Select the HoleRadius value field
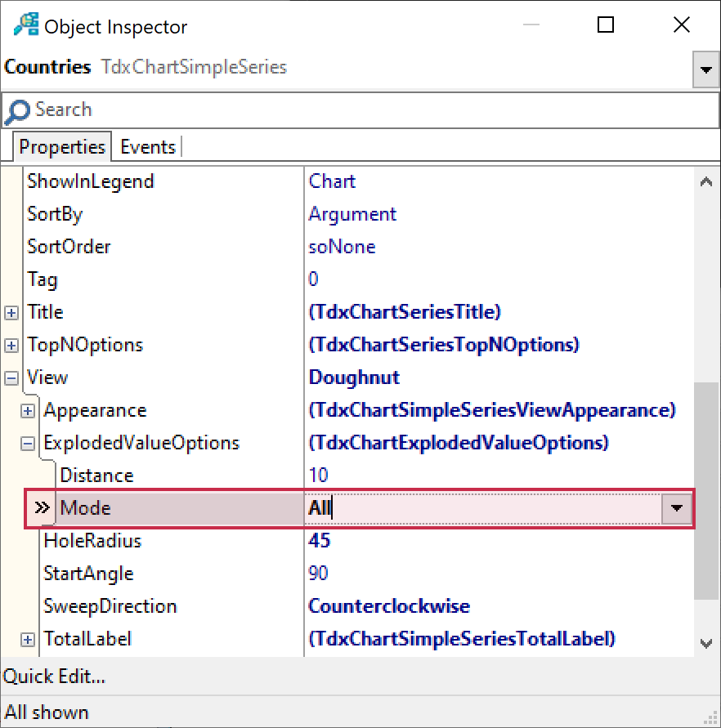The height and width of the screenshot is (728, 721). click(x=490, y=541)
